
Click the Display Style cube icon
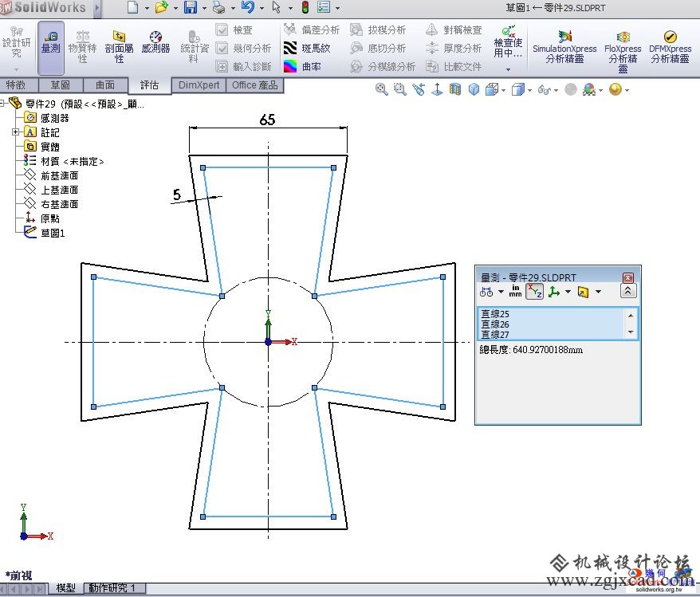tap(518, 90)
